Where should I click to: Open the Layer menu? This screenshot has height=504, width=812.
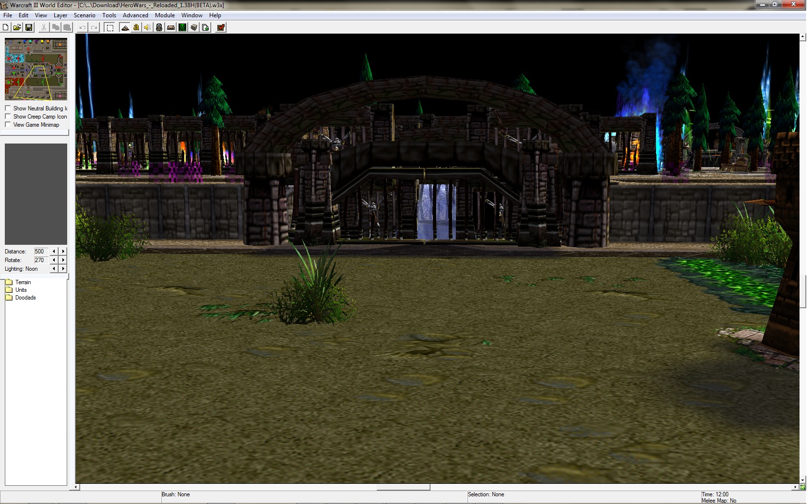tap(60, 15)
